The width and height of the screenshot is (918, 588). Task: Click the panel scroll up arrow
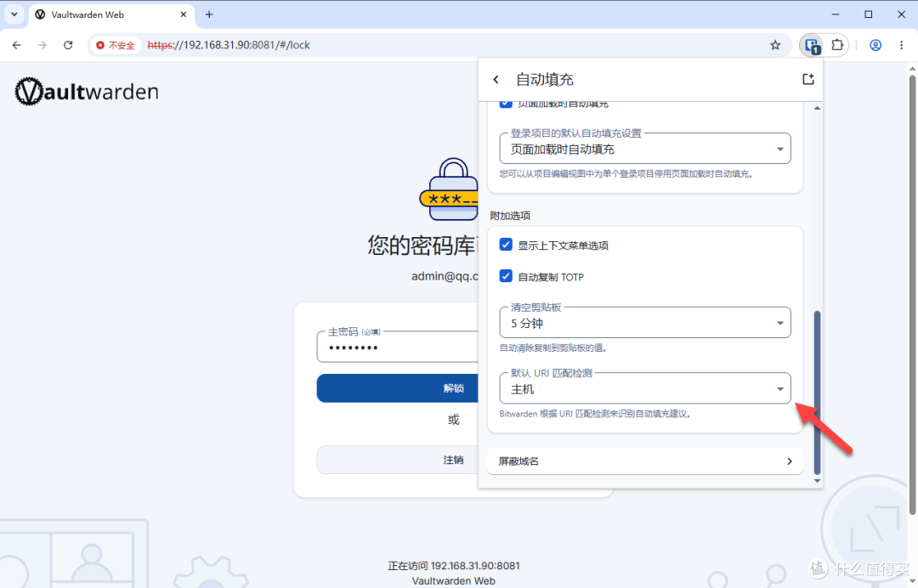pos(818,108)
